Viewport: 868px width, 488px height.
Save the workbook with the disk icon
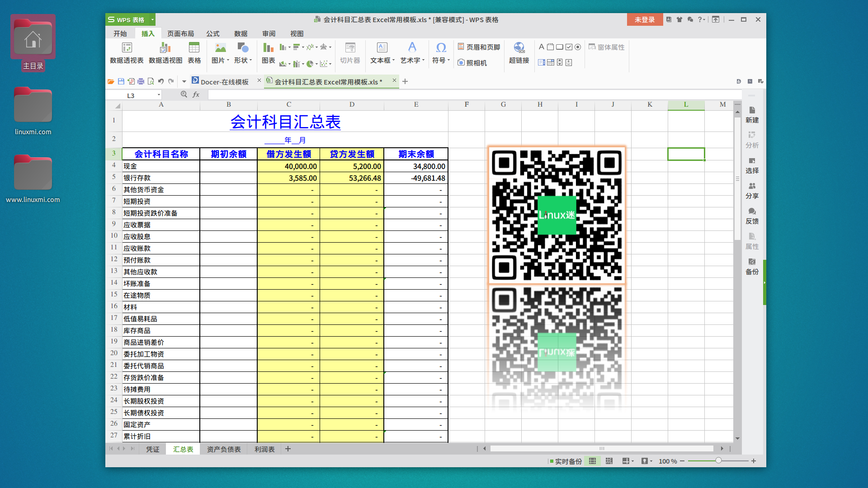[121, 82]
